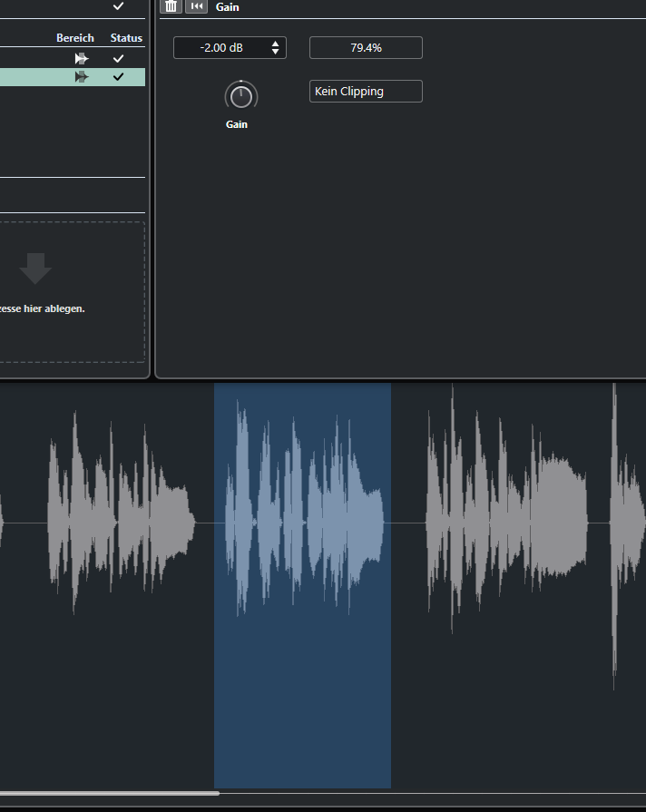Click the horizontal scrollbar under the waveform
Viewport: 646px width, 812px height.
click(x=109, y=793)
